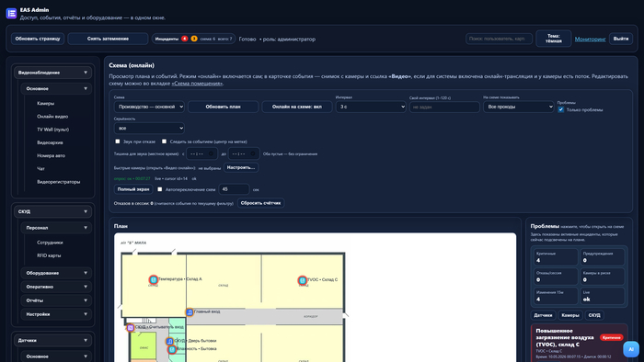Open Сотрудники in the sidebar
The height and width of the screenshot is (362, 644).
tap(50, 243)
